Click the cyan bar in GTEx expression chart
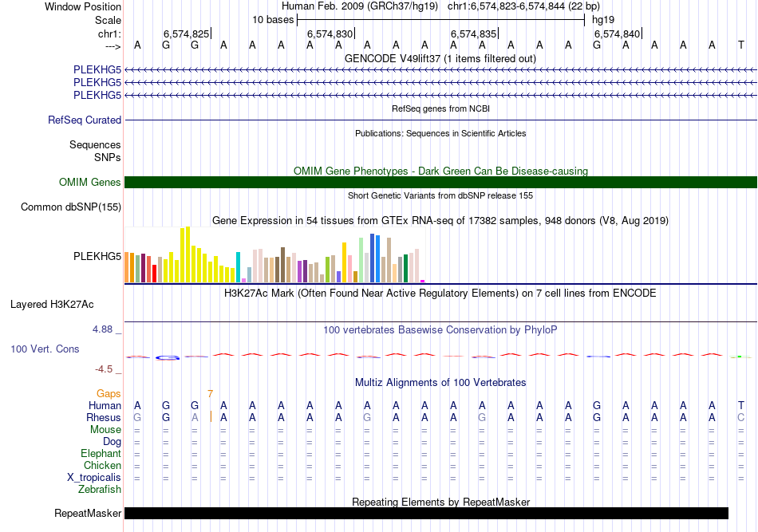The width and height of the screenshot is (758, 532). tap(238, 266)
